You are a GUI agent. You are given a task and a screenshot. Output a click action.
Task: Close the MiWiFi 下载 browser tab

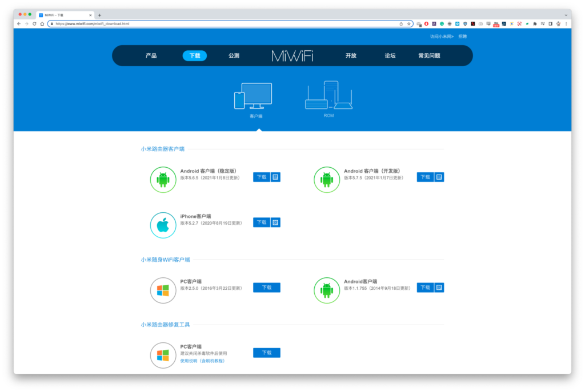point(90,15)
